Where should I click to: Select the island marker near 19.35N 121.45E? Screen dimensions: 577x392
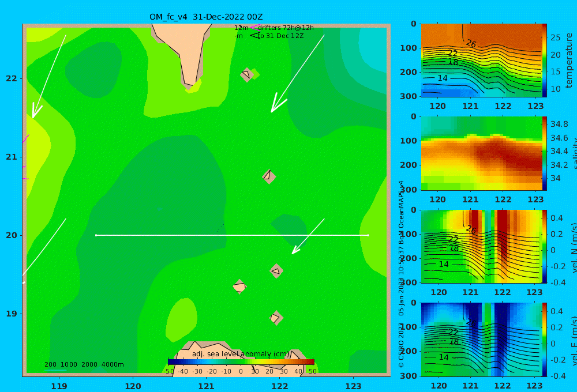pos(239,287)
